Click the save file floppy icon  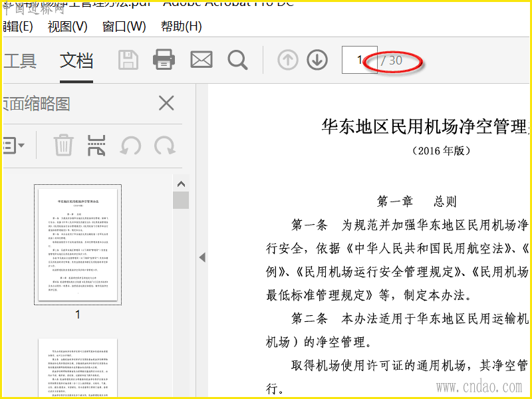(x=128, y=60)
